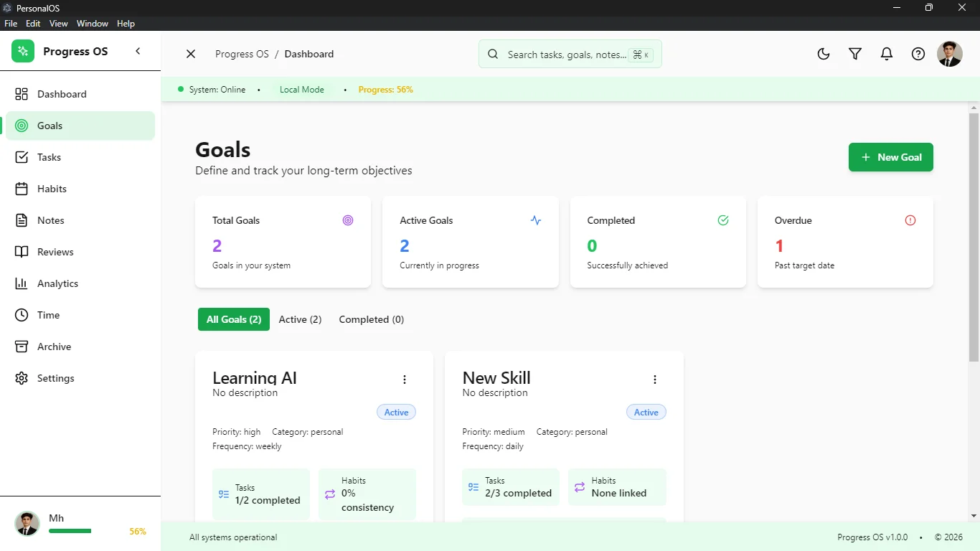The height and width of the screenshot is (551, 980).
Task: Toggle dark mode with the moon icon
Action: pyautogui.click(x=824, y=54)
